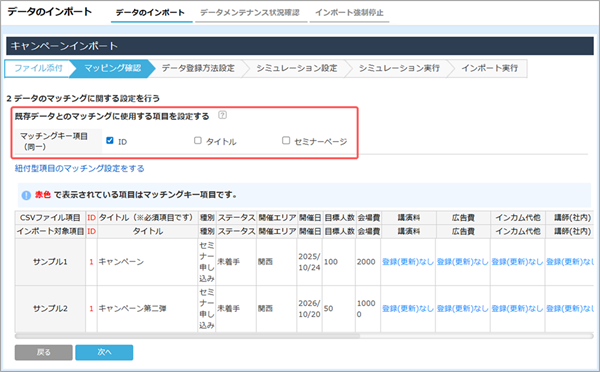Click the 次へ button
This screenshot has height=372, width=600.
(104, 352)
